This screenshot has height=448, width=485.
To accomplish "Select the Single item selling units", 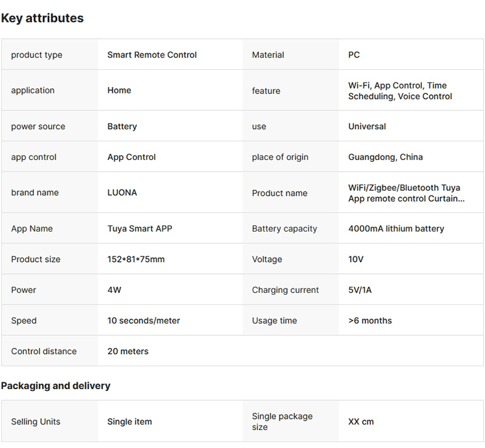I will tap(130, 422).
